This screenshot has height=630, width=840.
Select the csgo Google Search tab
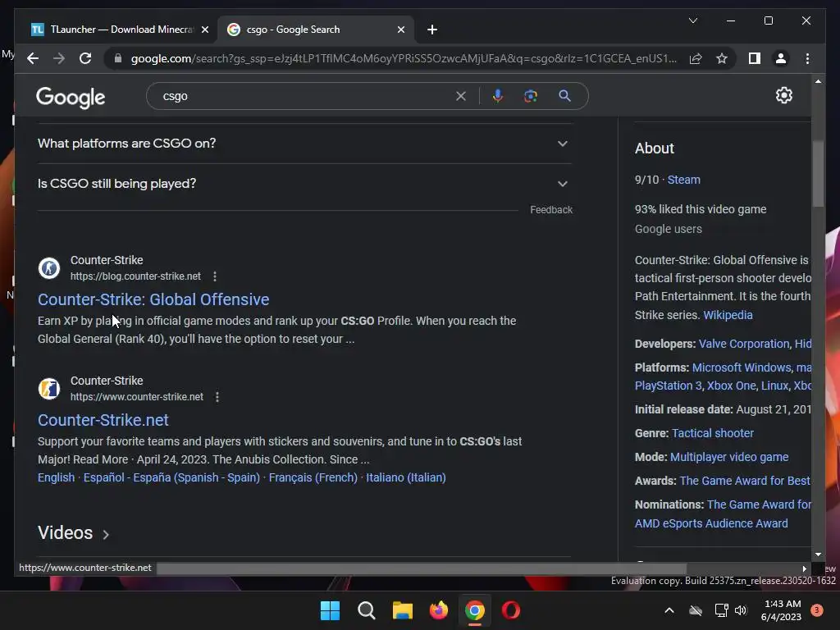point(315,30)
